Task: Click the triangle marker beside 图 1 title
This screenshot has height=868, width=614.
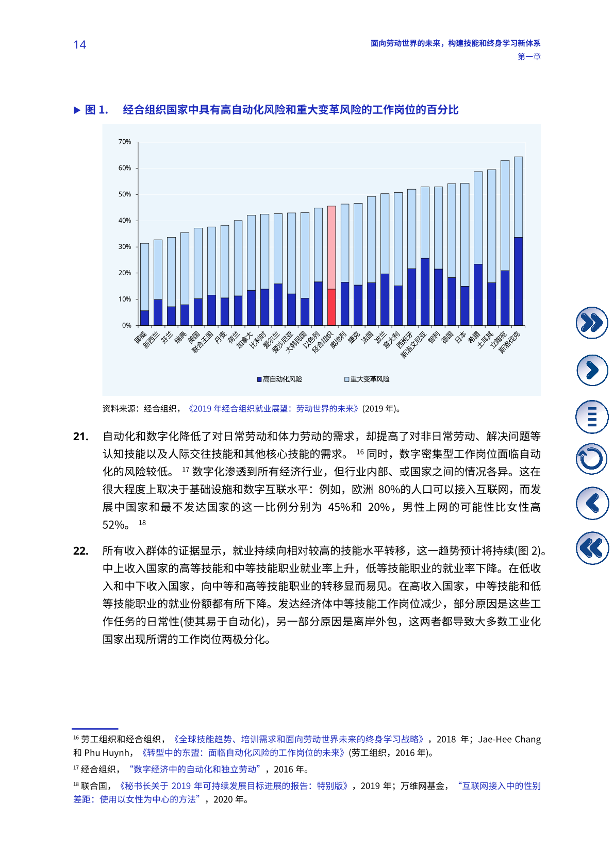Action: coord(77,110)
